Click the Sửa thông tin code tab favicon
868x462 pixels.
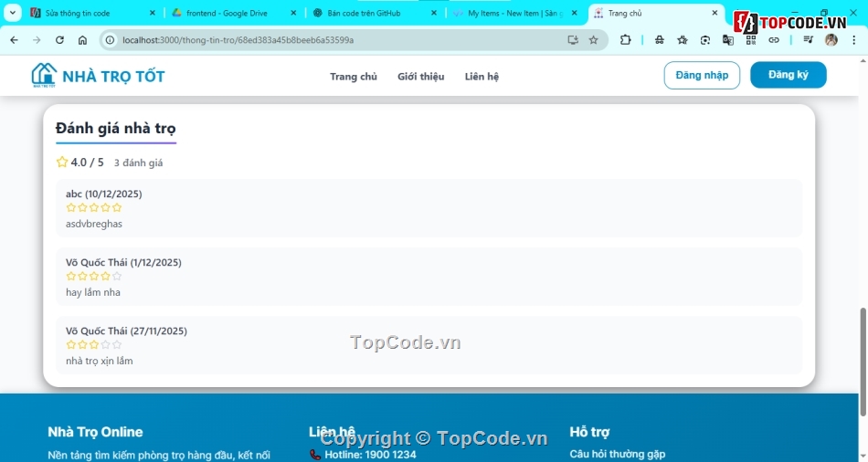point(36,13)
